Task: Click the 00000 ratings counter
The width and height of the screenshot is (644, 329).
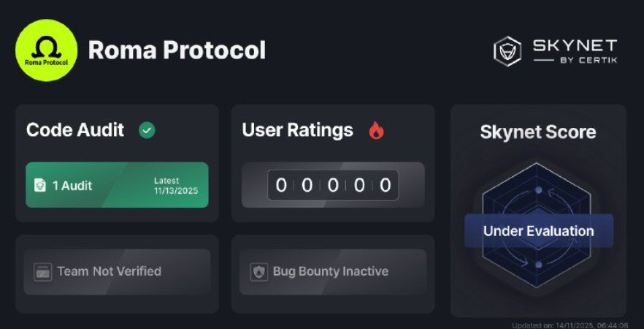Action: (x=332, y=185)
